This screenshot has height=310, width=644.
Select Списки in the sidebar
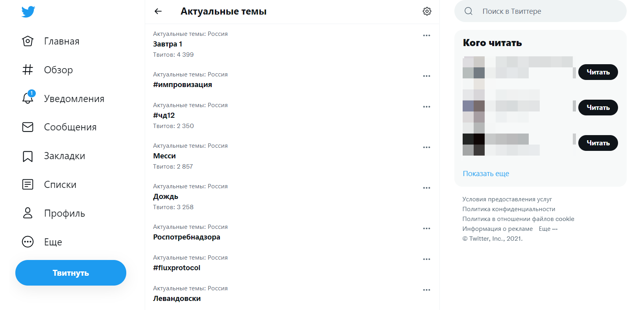(60, 185)
